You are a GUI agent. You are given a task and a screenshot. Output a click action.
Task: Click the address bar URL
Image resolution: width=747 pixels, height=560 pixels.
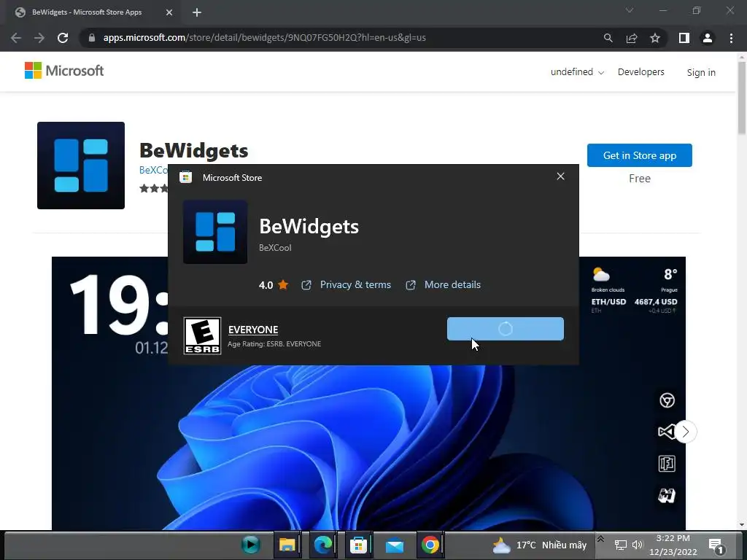(x=264, y=38)
